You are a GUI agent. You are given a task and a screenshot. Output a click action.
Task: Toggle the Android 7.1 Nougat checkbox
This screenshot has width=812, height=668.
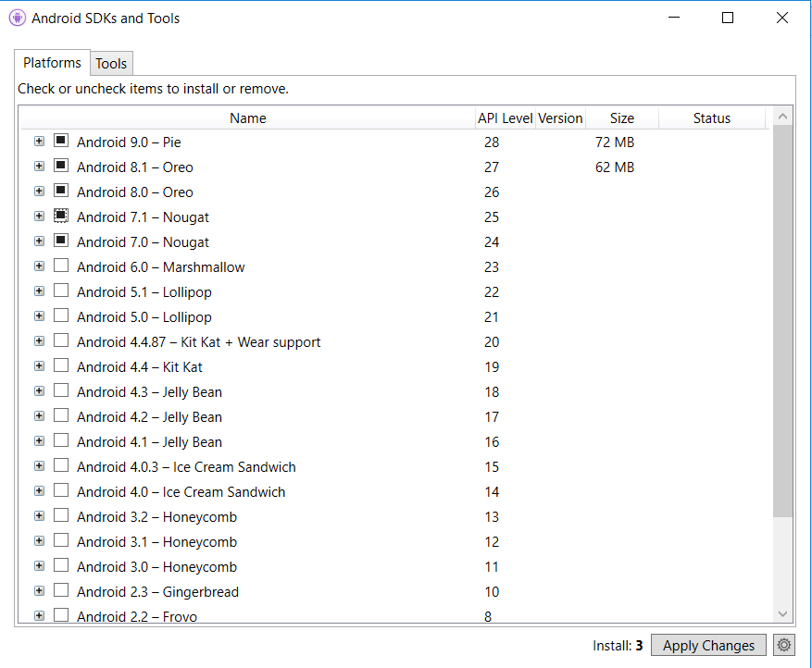pyautogui.click(x=61, y=215)
